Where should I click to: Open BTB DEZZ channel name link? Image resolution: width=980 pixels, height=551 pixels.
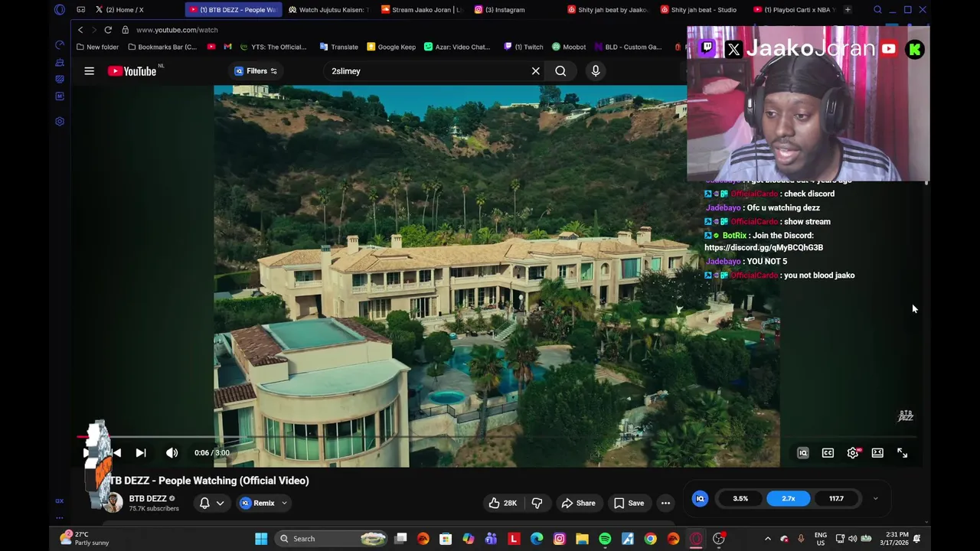tap(148, 498)
